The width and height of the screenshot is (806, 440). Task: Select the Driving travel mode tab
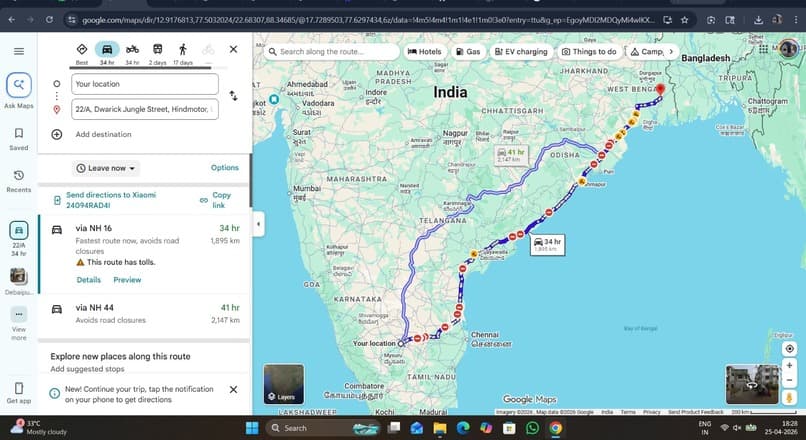coord(107,53)
